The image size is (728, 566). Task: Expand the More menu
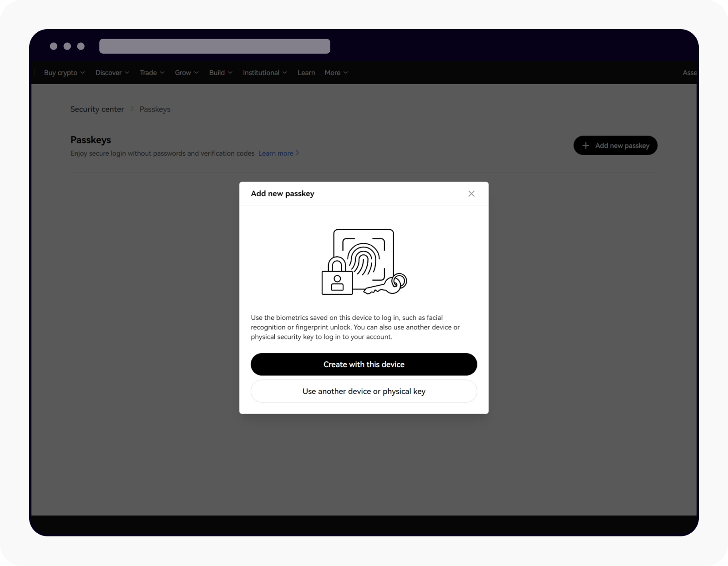coord(336,73)
